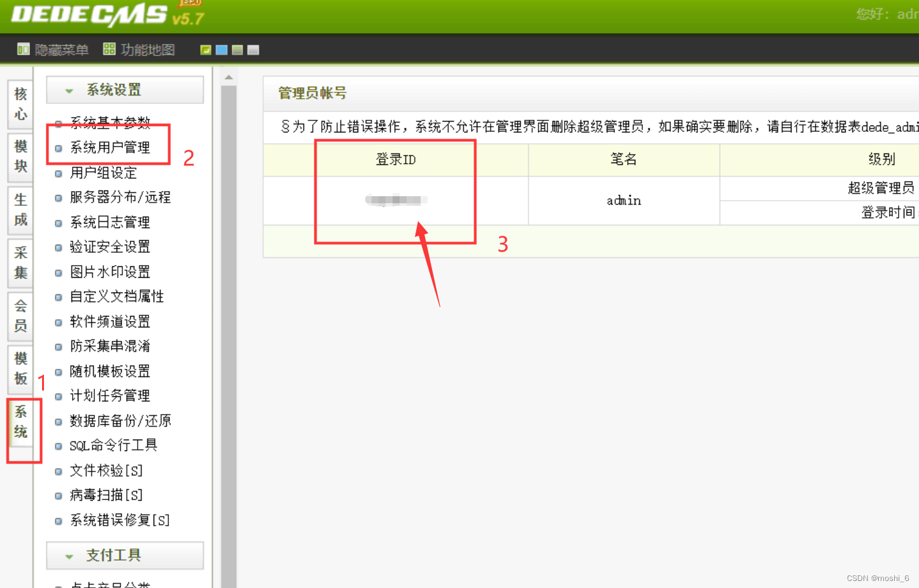Viewport: 919px width, 588px height.
Task: Open 系统用户管理 settings
Action: click(110, 148)
